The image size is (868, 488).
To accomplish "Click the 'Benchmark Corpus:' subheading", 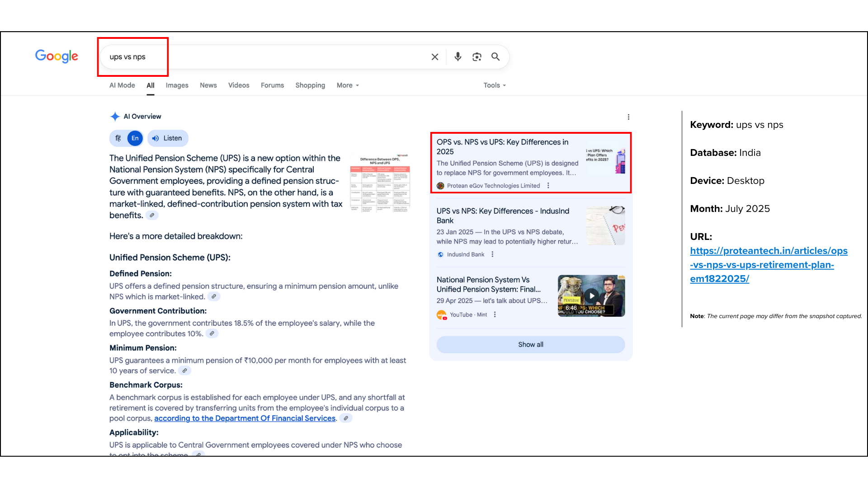I will (x=146, y=385).
